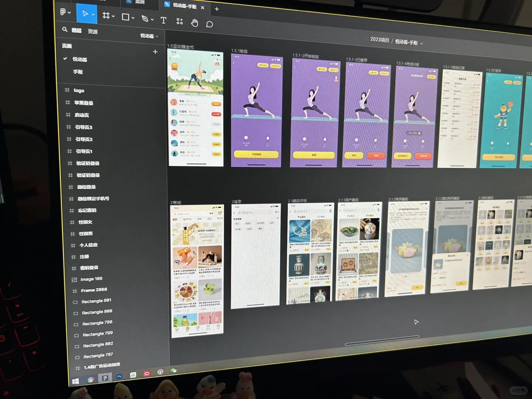The height and width of the screenshot is (399, 532).
Task: Open the file name dropdown chevron in the header
Action: [x=422, y=43]
